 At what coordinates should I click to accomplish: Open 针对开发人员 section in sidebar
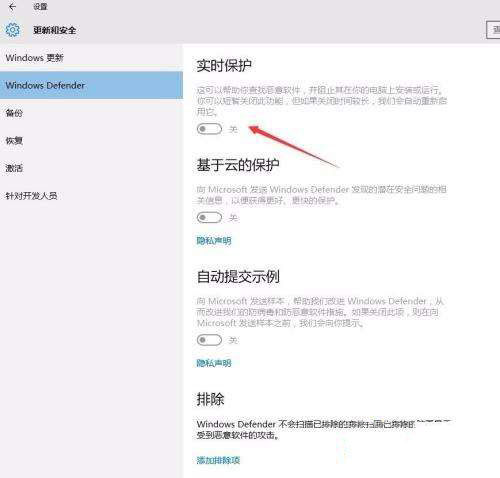pos(91,196)
